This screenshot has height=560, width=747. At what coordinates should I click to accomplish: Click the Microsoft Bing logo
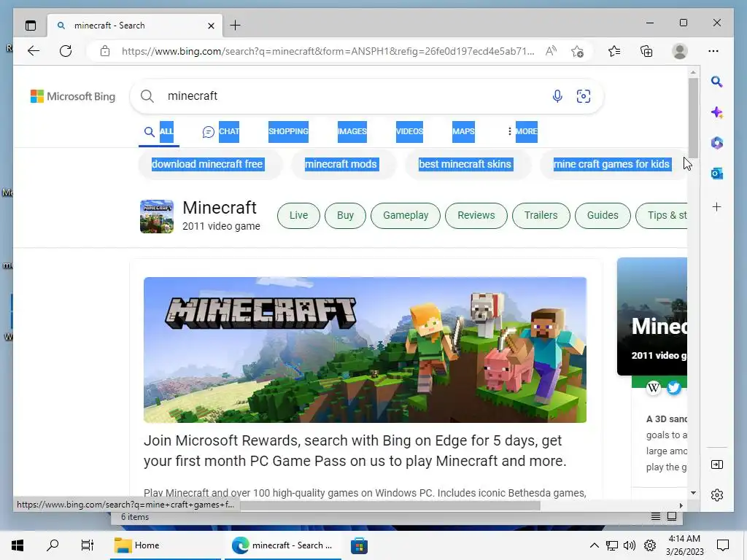pyautogui.click(x=73, y=96)
